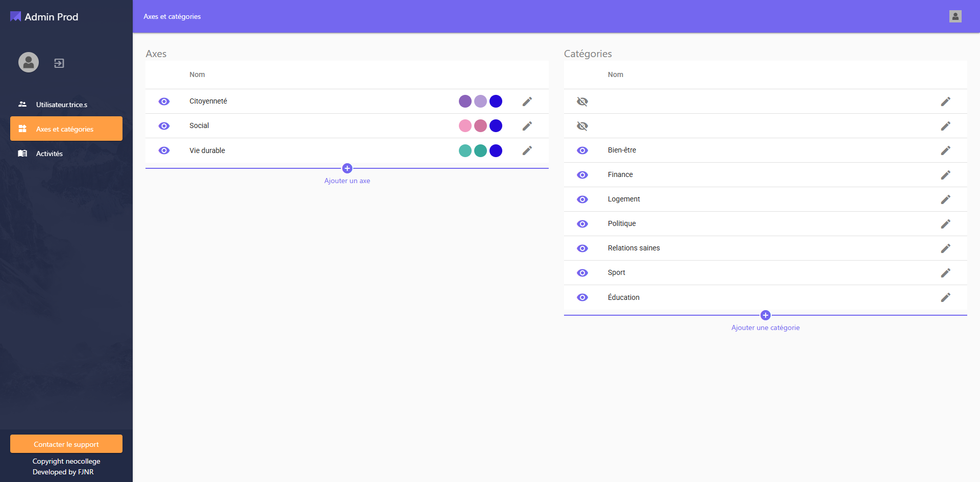980x482 pixels.
Task: Edit the Éducation category pencil icon
Action: [946, 297]
